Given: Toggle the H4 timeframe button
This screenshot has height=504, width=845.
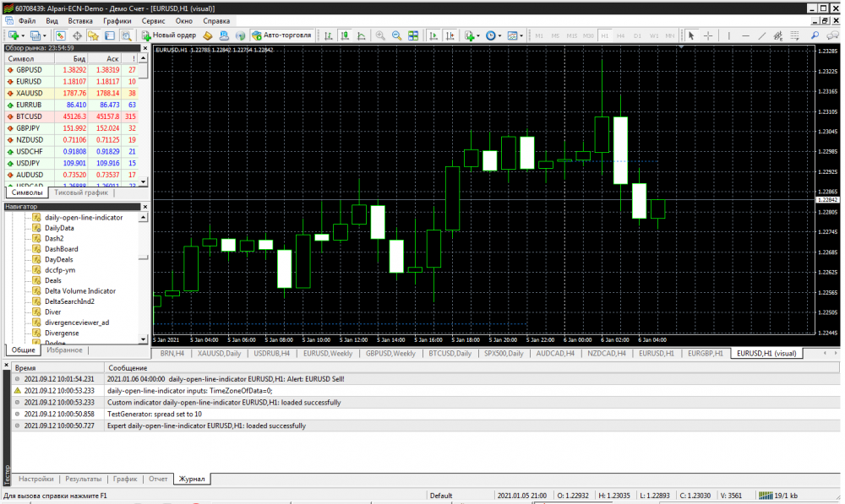Looking at the screenshot, I should click(620, 35).
